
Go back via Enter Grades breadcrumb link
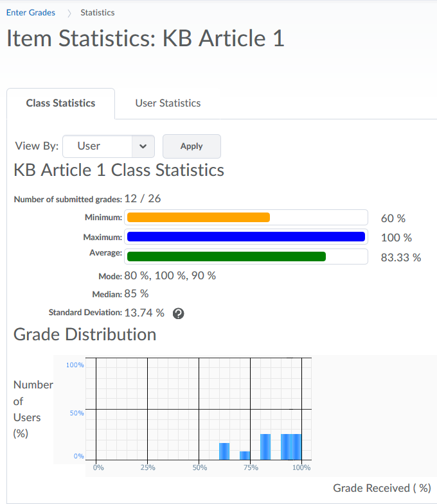pyautogui.click(x=30, y=13)
